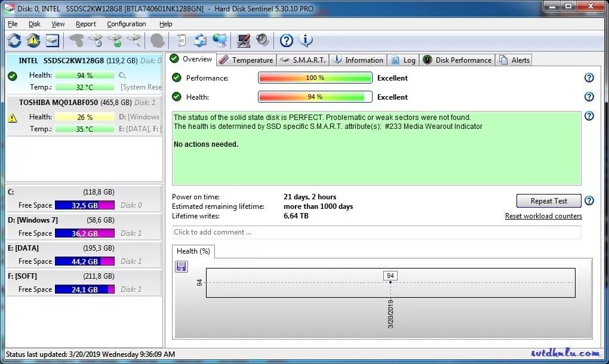Open the View menu
Screen dimensions: 609x364
point(58,24)
